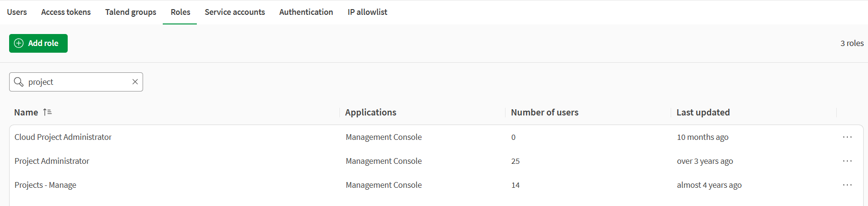
Task: Click the user count 14 cell
Action: [516, 185]
